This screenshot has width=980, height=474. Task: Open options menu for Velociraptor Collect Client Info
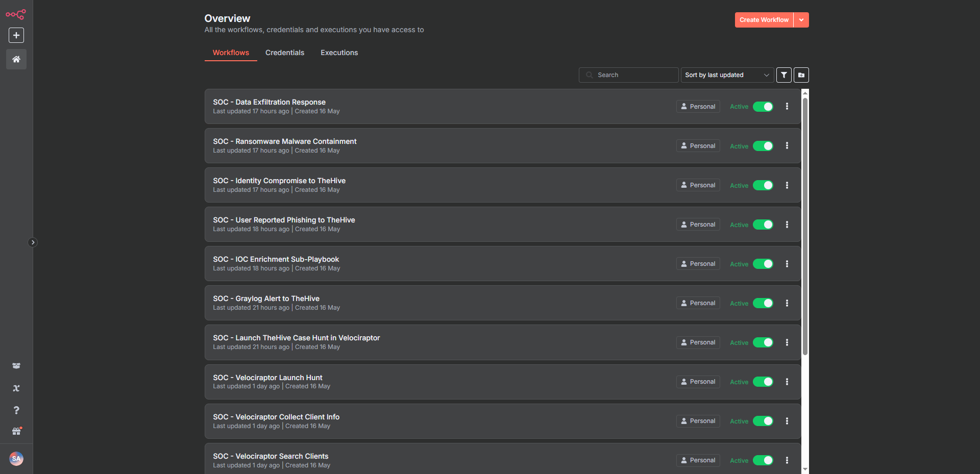coord(787,421)
